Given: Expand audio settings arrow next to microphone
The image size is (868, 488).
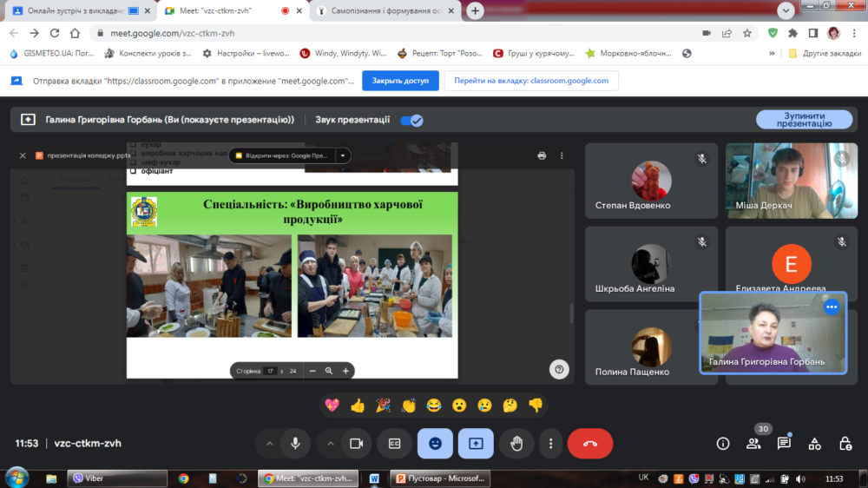Looking at the screenshot, I should coord(270,443).
